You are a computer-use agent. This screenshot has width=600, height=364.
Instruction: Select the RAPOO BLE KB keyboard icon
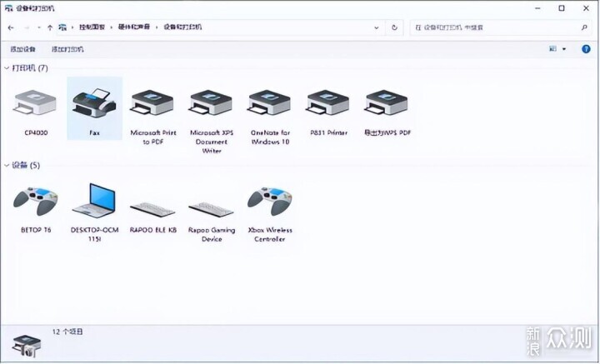pyautogui.click(x=152, y=210)
